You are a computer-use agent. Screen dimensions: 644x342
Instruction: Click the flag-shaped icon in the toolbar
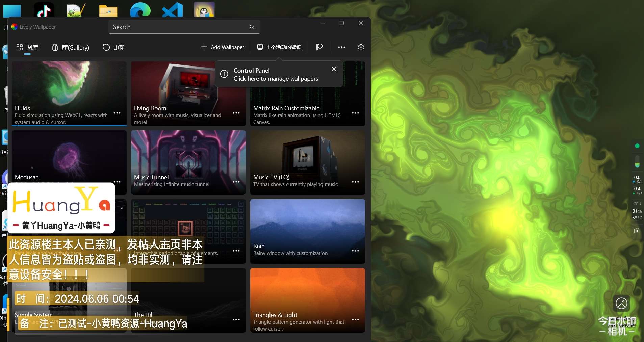(x=319, y=47)
